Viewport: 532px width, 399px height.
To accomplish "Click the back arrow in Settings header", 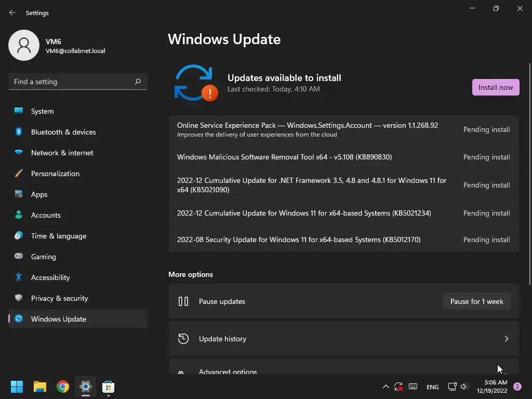I will coord(12,12).
